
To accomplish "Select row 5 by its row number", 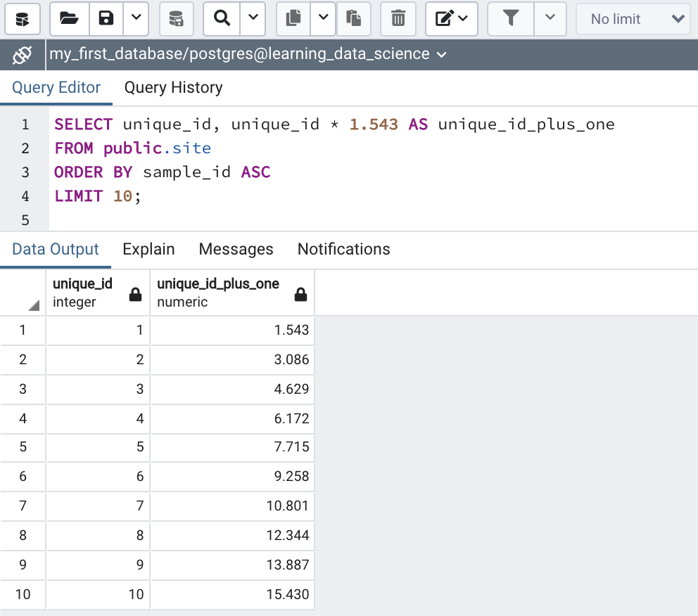I will 23,447.
